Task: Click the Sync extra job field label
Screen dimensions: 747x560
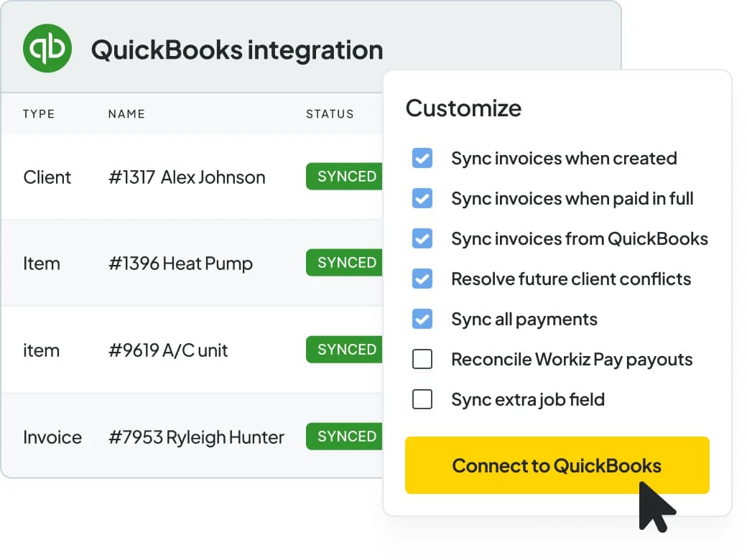Action: (528, 399)
